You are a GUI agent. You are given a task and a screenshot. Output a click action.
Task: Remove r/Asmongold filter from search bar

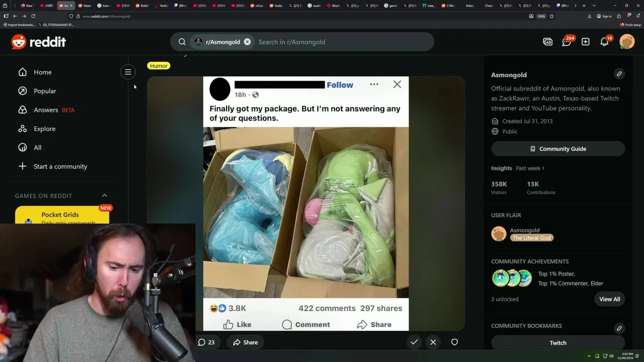[x=247, y=42]
